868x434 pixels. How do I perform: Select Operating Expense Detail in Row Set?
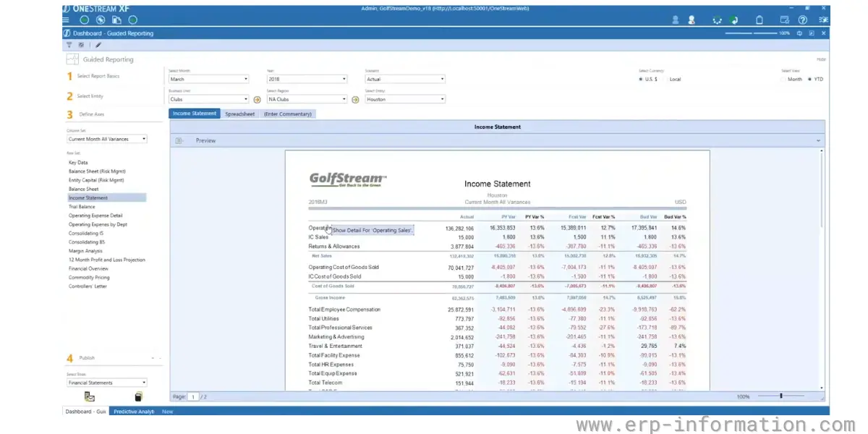95,216
